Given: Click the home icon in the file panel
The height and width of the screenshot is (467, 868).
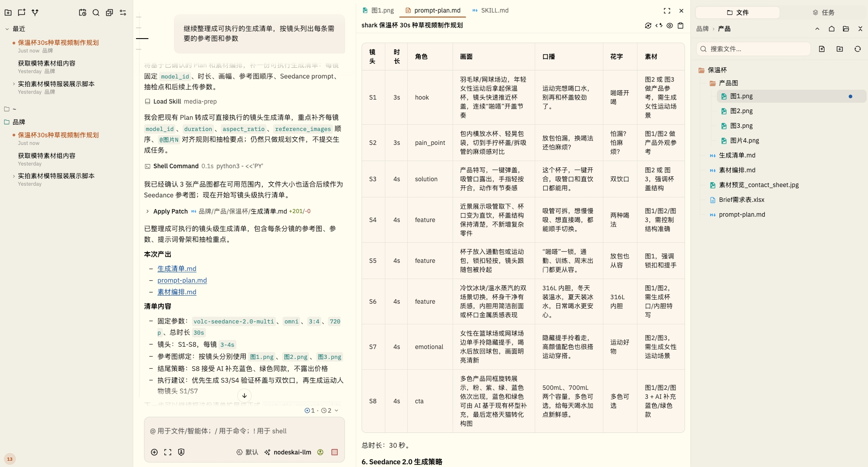Looking at the screenshot, I should tap(832, 29).
